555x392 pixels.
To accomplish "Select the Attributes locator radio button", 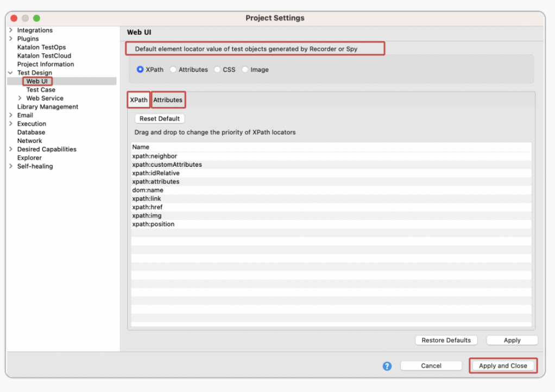I will tap(173, 69).
